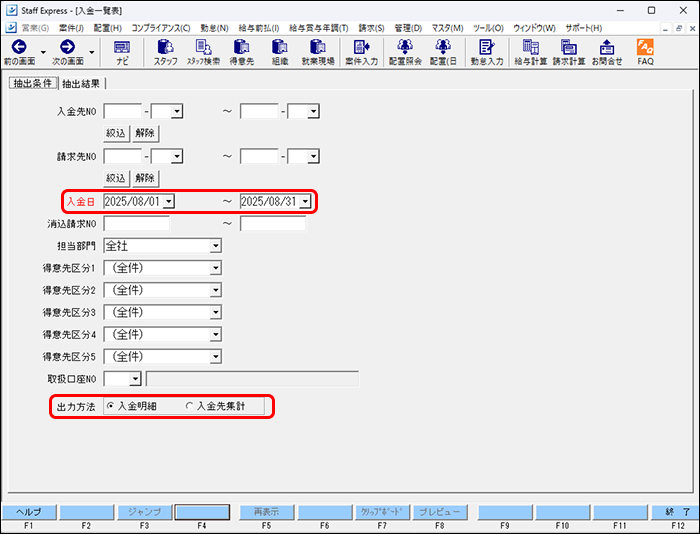The height and width of the screenshot is (534, 700).
Task: Open the 得意先区分1 dropdown
Action: click(x=216, y=268)
